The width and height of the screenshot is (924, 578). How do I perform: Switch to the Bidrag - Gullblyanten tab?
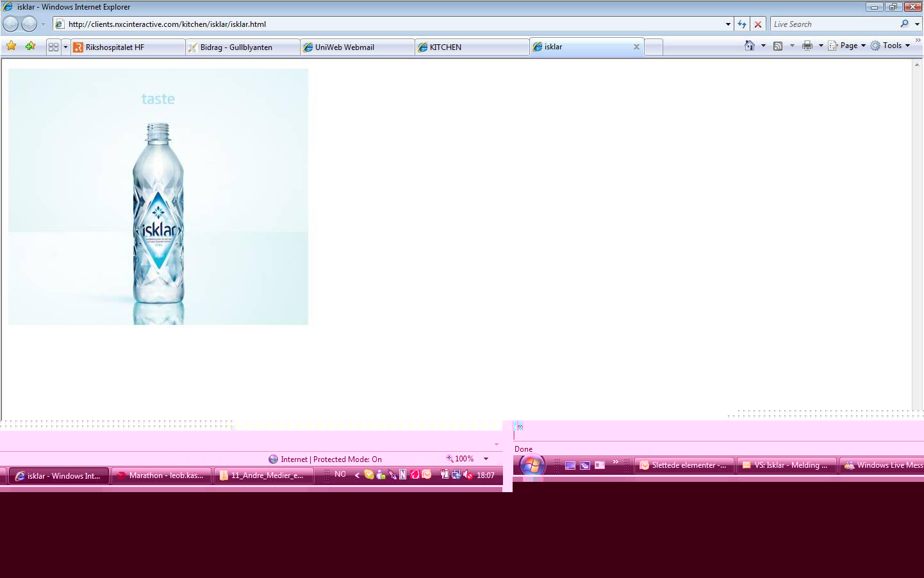(x=243, y=47)
